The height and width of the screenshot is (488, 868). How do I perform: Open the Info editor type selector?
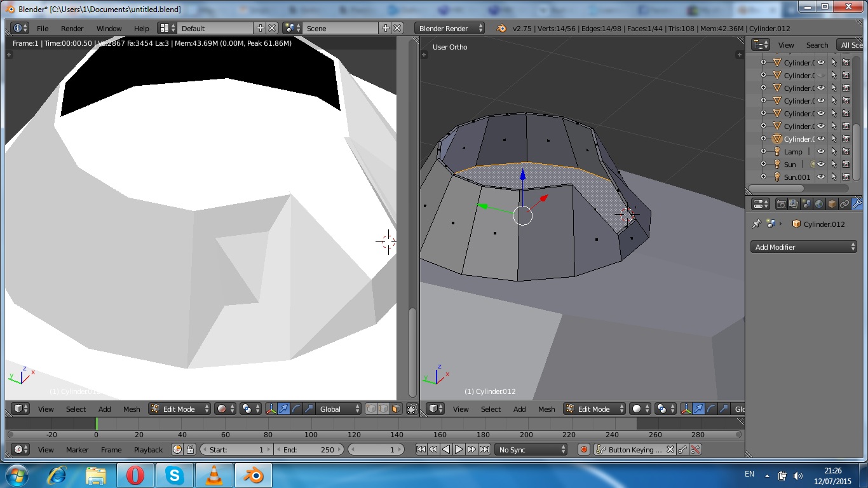[x=20, y=28]
